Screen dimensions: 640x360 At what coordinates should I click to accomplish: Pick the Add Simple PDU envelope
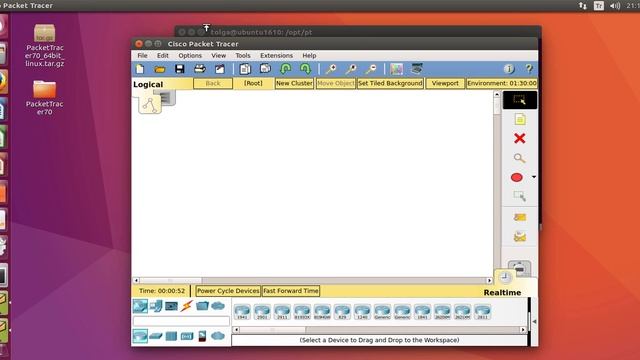pyautogui.click(x=520, y=217)
